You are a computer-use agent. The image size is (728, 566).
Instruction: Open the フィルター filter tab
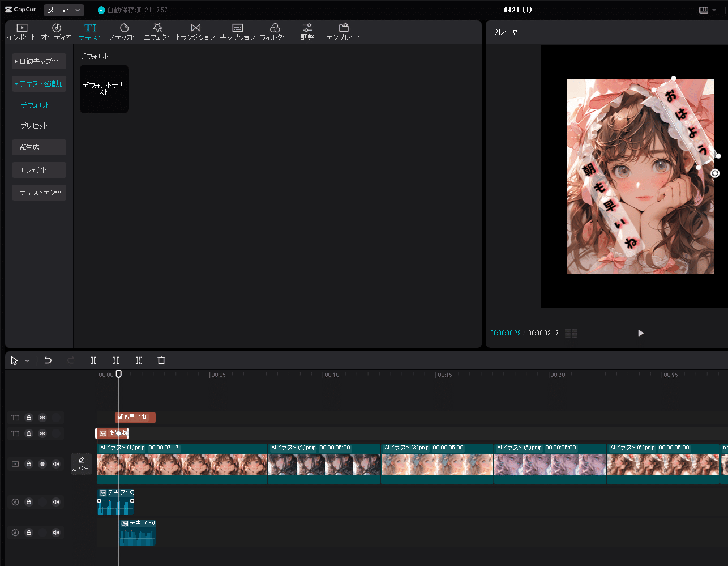tap(275, 32)
